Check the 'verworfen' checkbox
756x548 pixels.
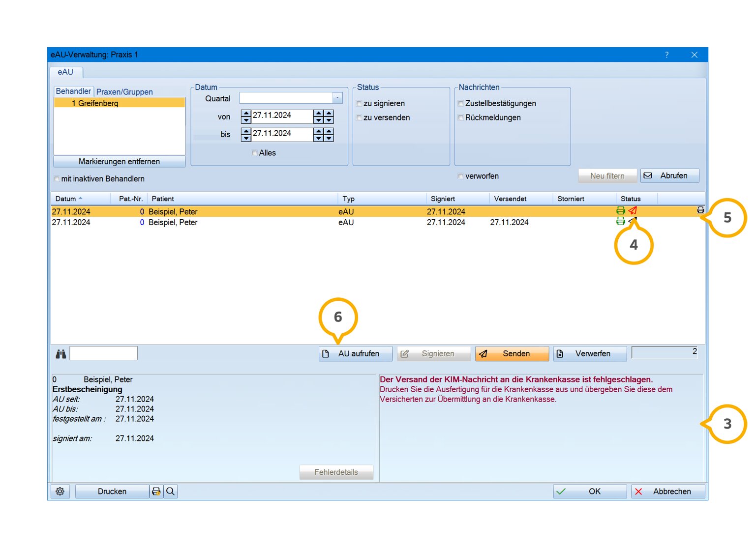461,176
